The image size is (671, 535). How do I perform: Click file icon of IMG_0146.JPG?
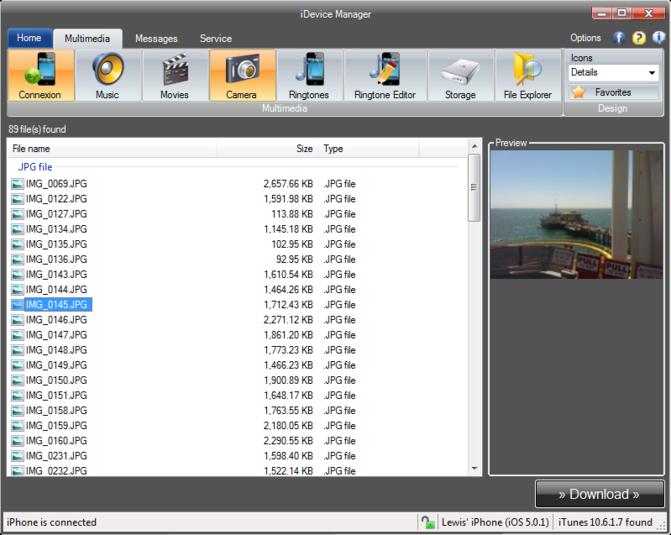18,320
